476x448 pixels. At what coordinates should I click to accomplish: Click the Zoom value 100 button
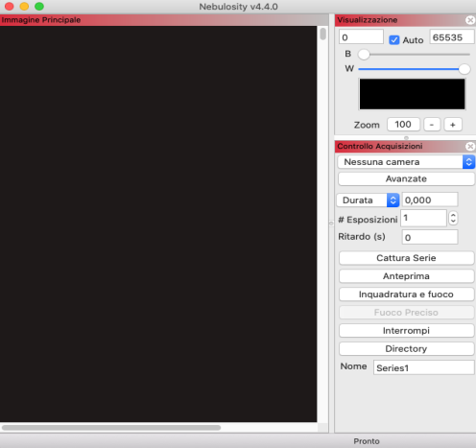click(403, 125)
